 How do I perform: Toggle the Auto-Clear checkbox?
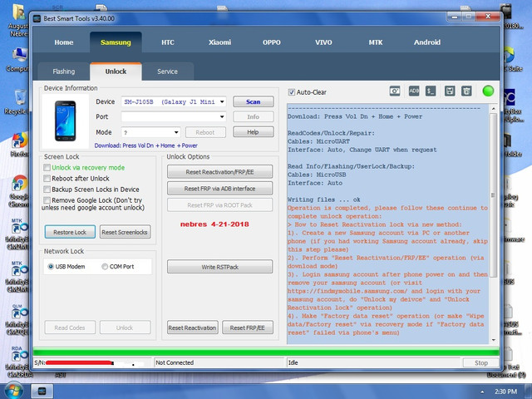(x=291, y=92)
